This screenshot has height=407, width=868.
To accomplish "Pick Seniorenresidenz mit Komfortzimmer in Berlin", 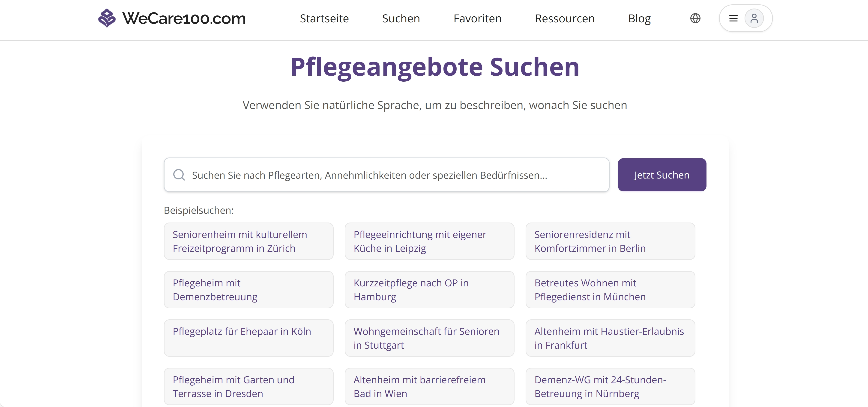I will point(610,241).
